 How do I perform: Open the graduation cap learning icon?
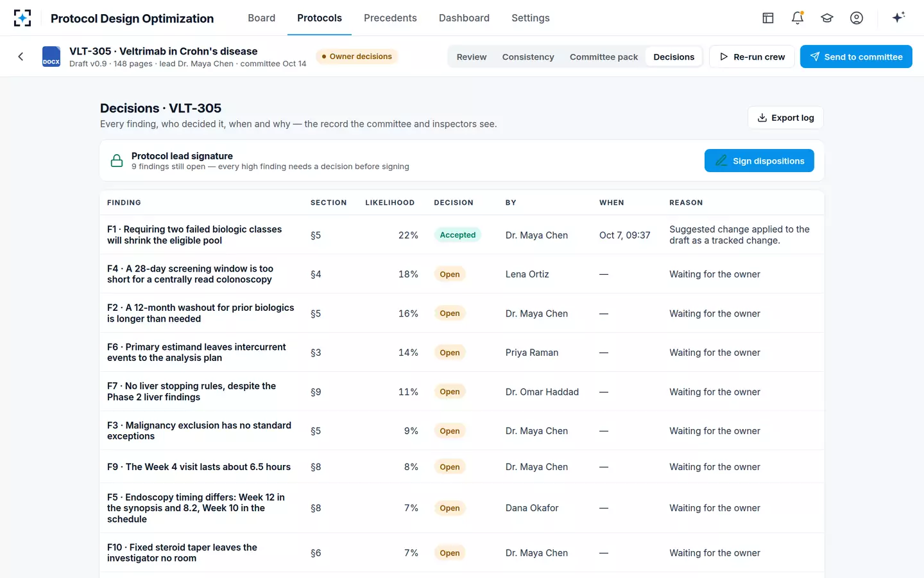(x=827, y=18)
